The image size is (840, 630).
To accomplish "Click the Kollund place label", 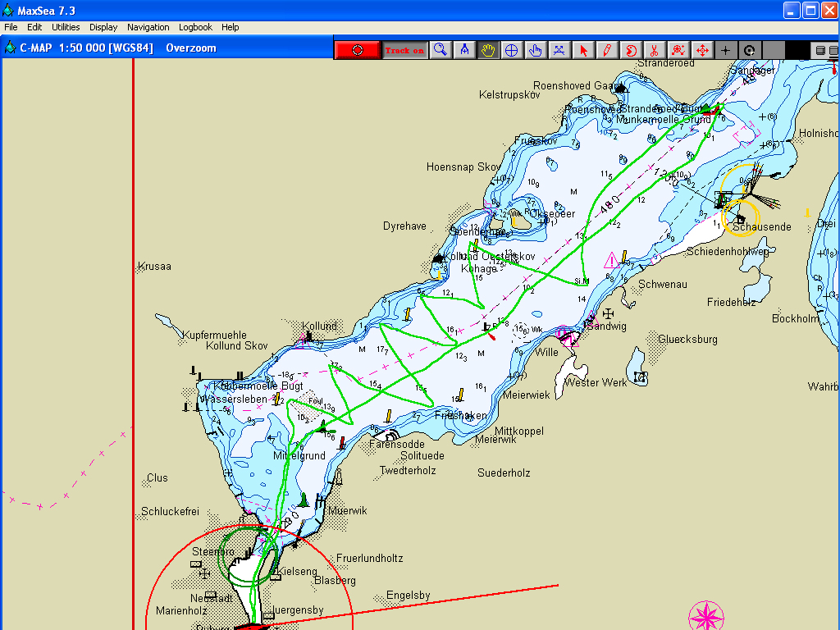I will coord(319,326).
